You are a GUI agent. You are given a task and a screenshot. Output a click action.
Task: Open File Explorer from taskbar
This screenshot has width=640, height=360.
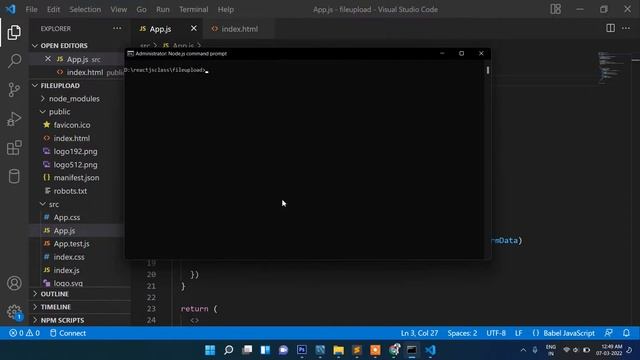pos(338,350)
